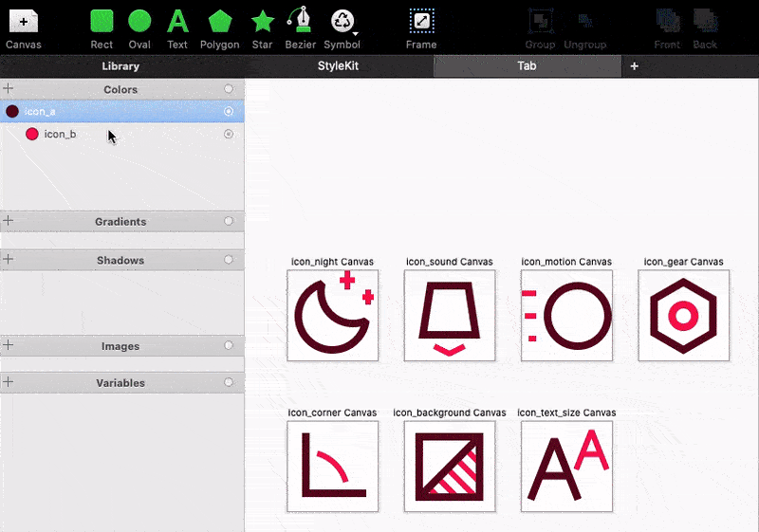Click the Frame tool icon
Screen dimensions: 759x532
[x=421, y=21]
